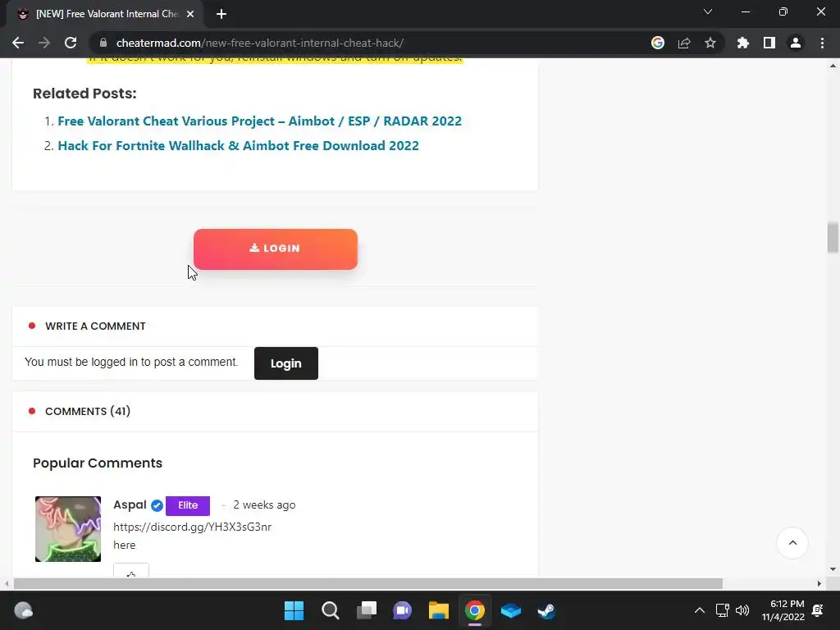840x630 pixels.
Task: Open the weather widget icon on taskbar
Action: (x=24, y=610)
